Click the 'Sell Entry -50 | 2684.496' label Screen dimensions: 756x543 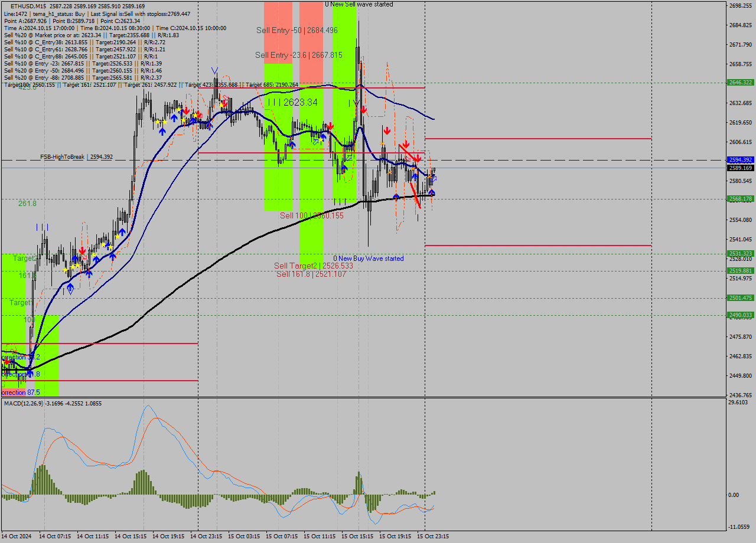tap(297, 30)
